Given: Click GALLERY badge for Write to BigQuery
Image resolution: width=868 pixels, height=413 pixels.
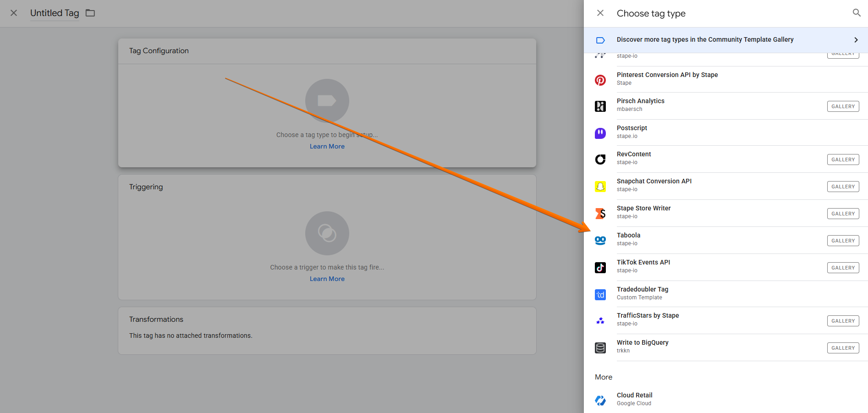Looking at the screenshot, I should click(x=843, y=348).
